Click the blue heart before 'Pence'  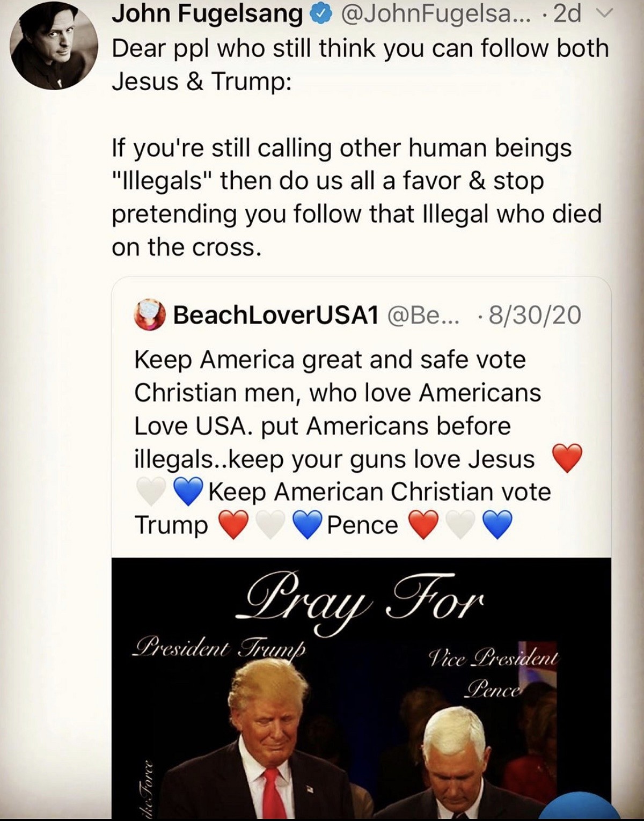point(308,525)
